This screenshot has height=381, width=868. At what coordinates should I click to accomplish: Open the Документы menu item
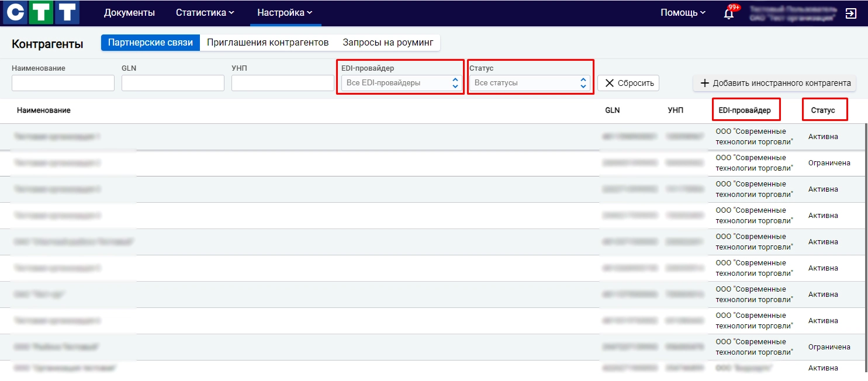coord(129,12)
